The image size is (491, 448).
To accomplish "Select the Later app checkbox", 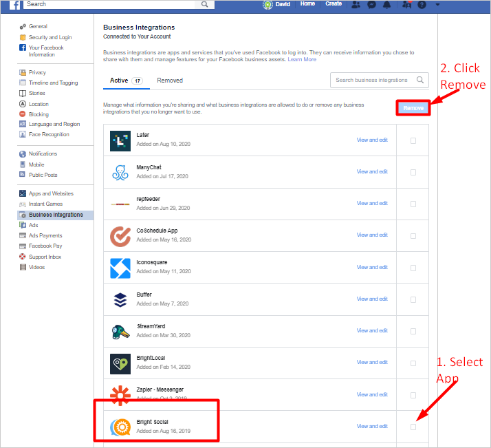I will point(413,140).
